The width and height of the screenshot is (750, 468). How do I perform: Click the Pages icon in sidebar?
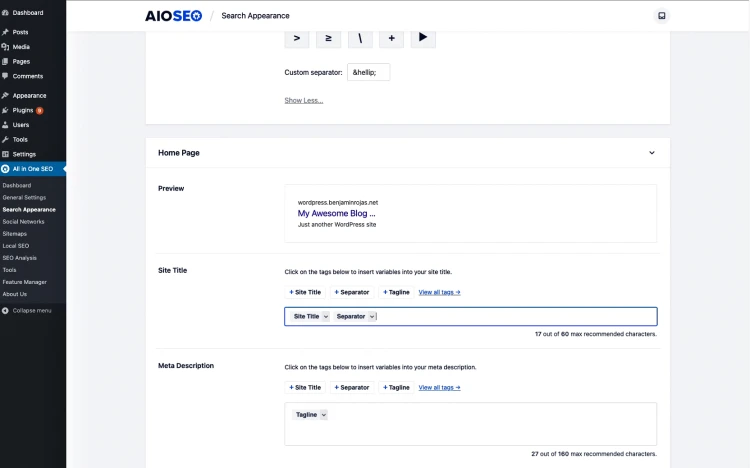(x=5, y=62)
